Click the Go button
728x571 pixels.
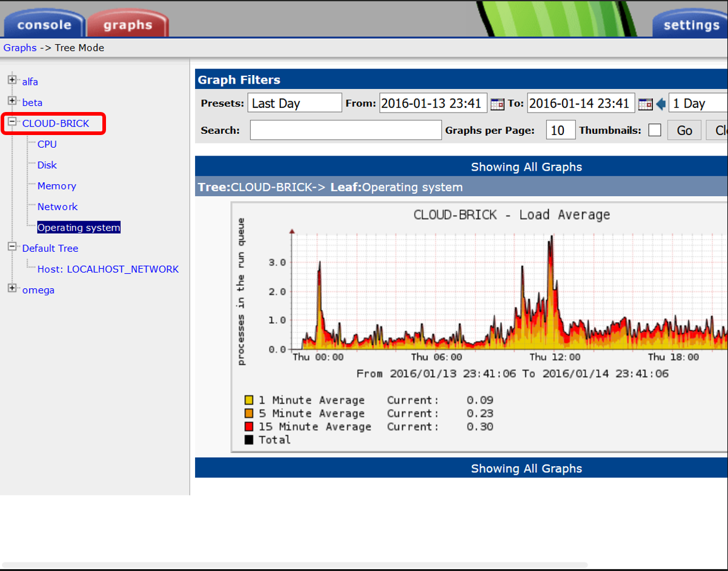point(684,130)
